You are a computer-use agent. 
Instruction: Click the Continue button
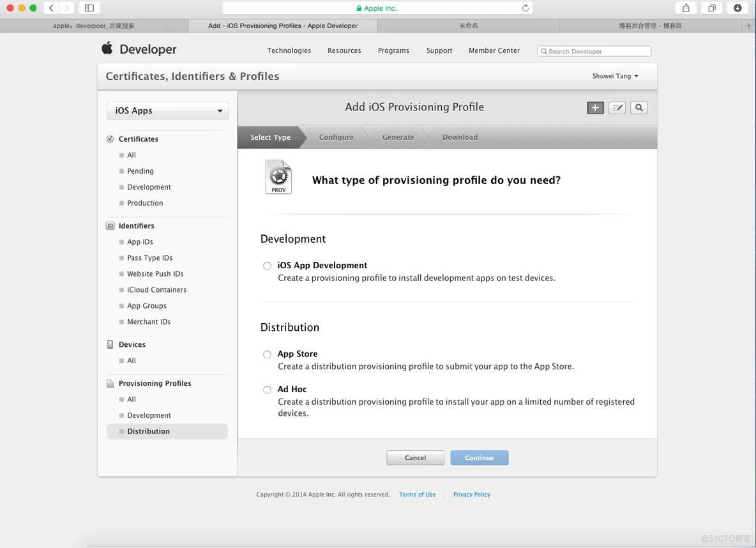pyautogui.click(x=480, y=458)
